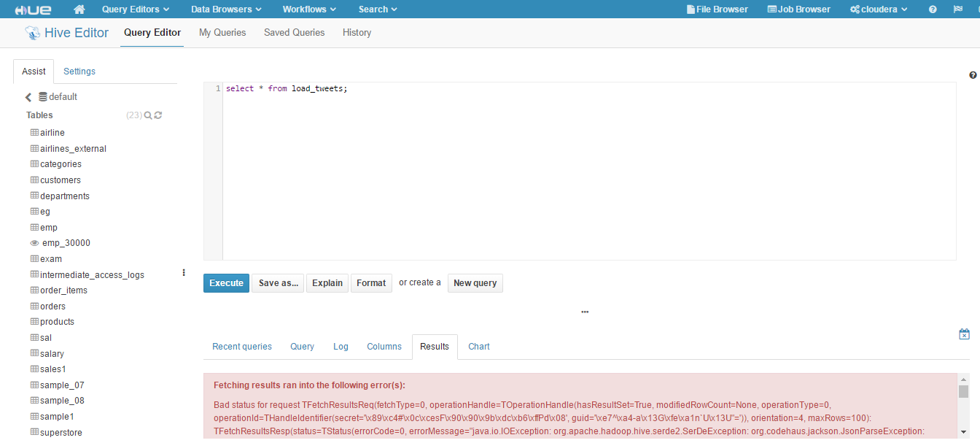The image size is (980, 443).
Task: Click table icon beside airline
Action: [x=34, y=133]
